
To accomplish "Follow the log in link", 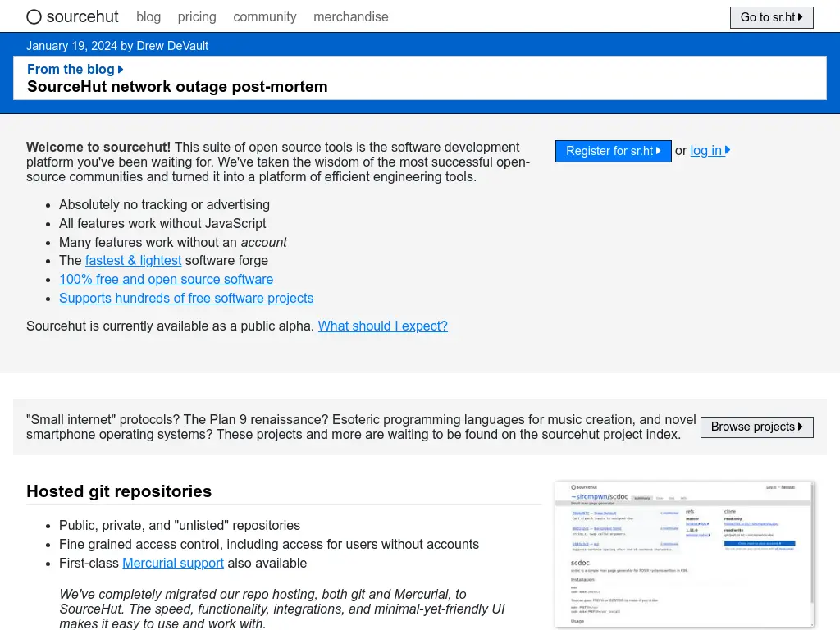I will pyautogui.click(x=710, y=151).
